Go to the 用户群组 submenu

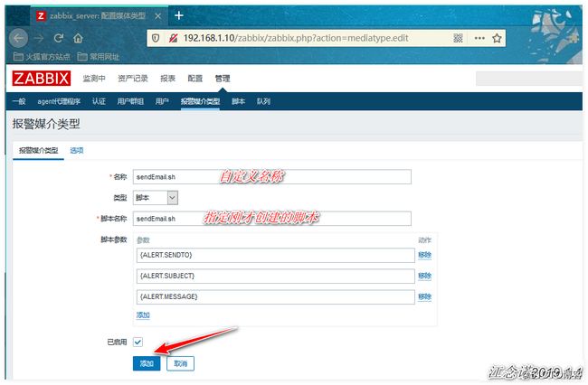click(x=130, y=101)
